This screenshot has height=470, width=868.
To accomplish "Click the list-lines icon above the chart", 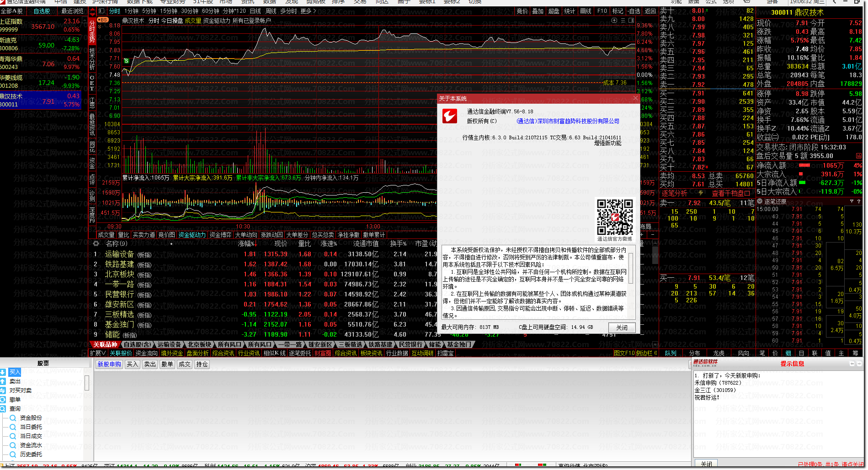I will click(x=623, y=21).
